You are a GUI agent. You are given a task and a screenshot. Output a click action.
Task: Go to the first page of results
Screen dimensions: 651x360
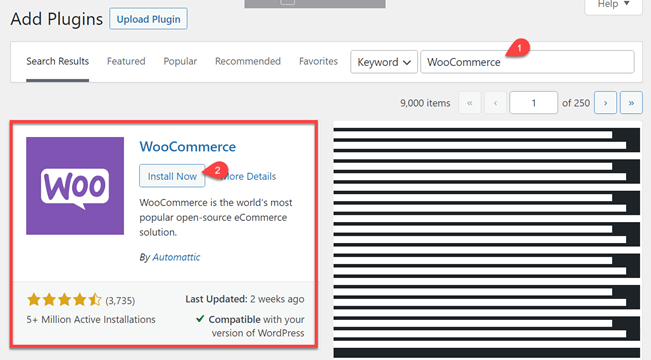[x=470, y=103]
